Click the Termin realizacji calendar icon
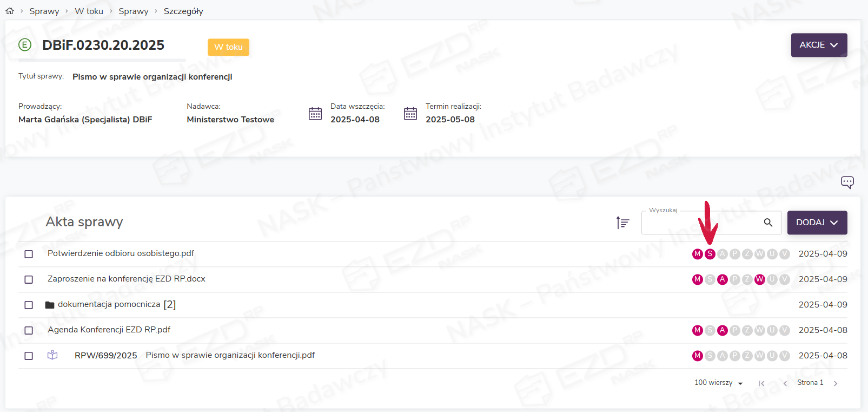868x412 pixels. [x=410, y=113]
